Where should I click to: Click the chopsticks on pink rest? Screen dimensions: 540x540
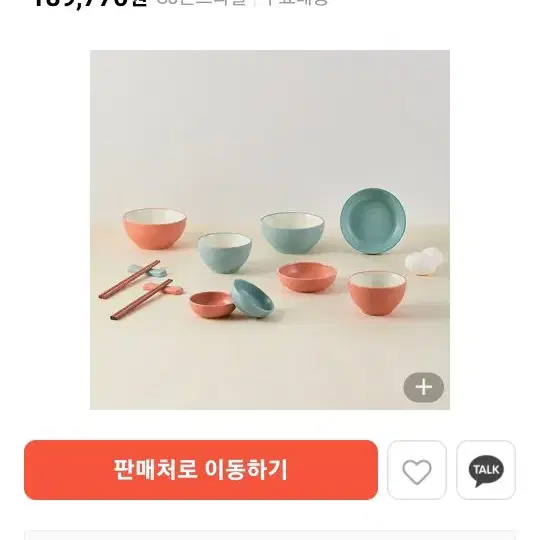(x=141, y=299)
